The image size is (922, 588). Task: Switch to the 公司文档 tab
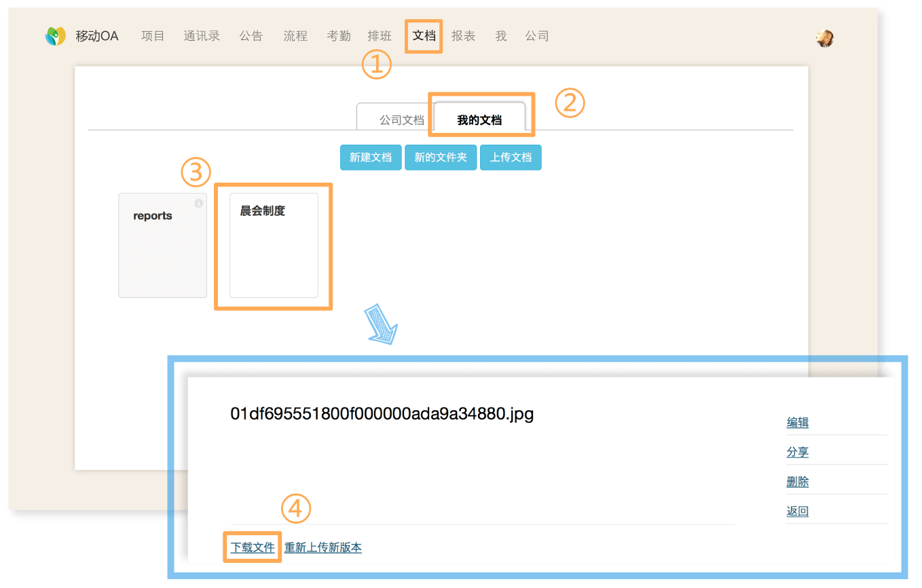(x=401, y=120)
